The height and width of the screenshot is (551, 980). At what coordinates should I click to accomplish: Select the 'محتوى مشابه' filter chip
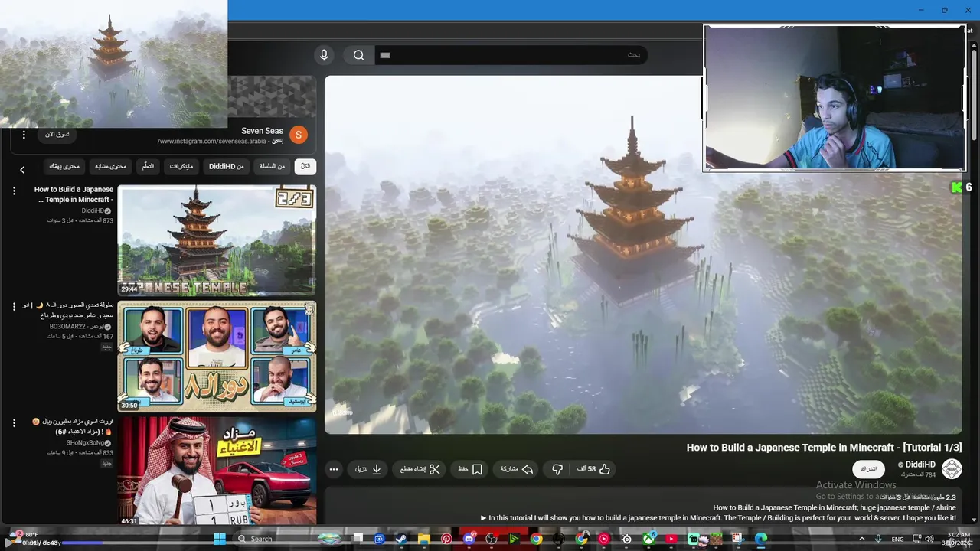pos(111,166)
